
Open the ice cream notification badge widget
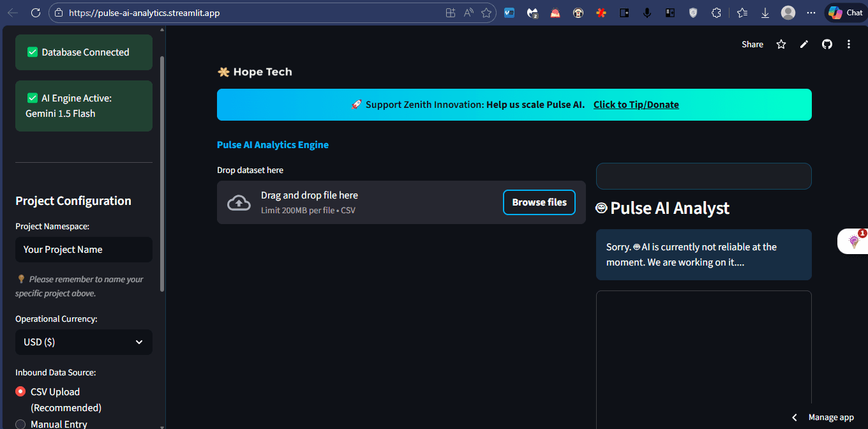[854, 241]
